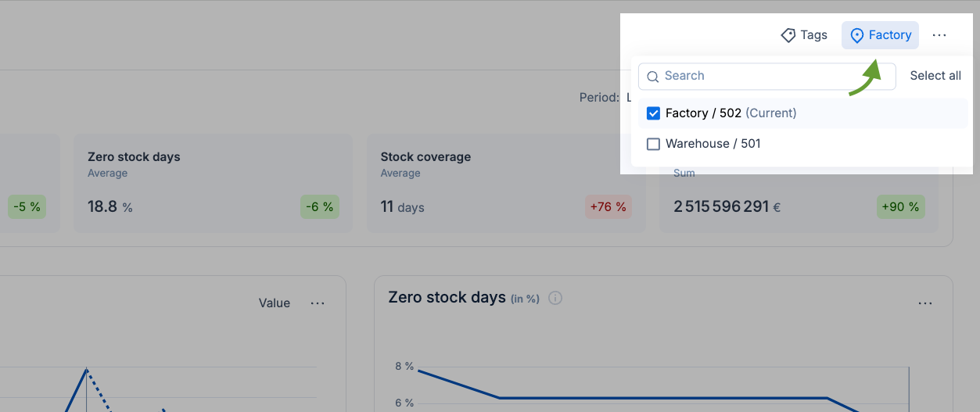Click the Tags label icon

pyautogui.click(x=788, y=35)
